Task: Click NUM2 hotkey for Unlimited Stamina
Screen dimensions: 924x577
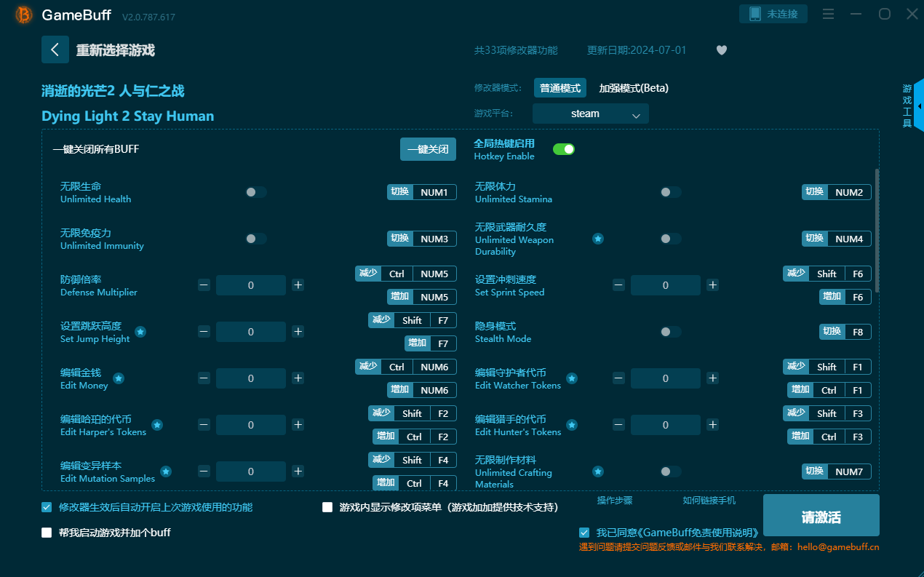Action: (x=849, y=192)
